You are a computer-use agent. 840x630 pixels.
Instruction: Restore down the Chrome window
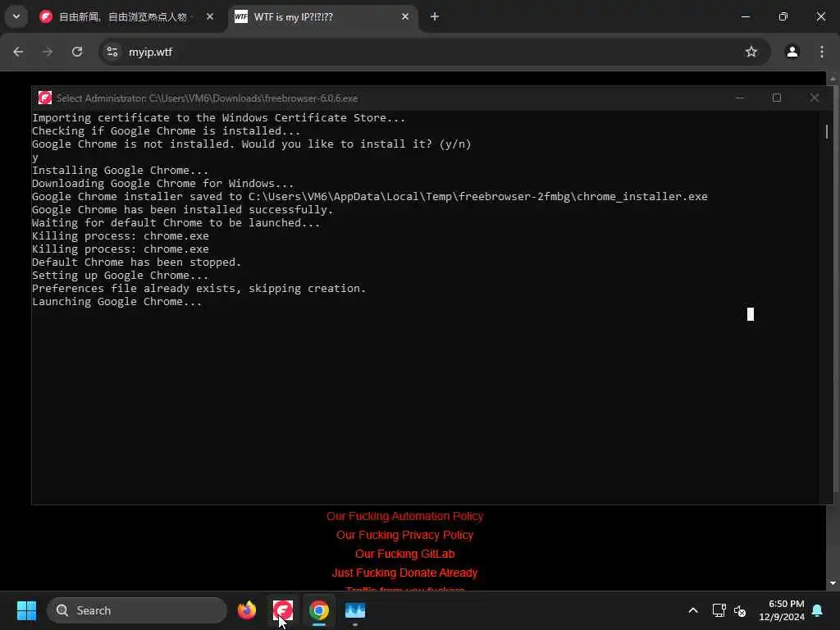[x=783, y=16]
